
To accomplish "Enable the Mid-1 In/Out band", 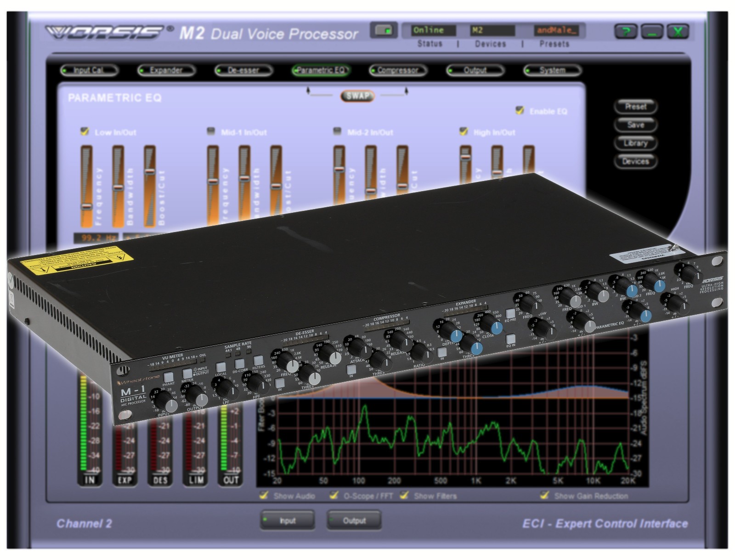I will [211, 130].
